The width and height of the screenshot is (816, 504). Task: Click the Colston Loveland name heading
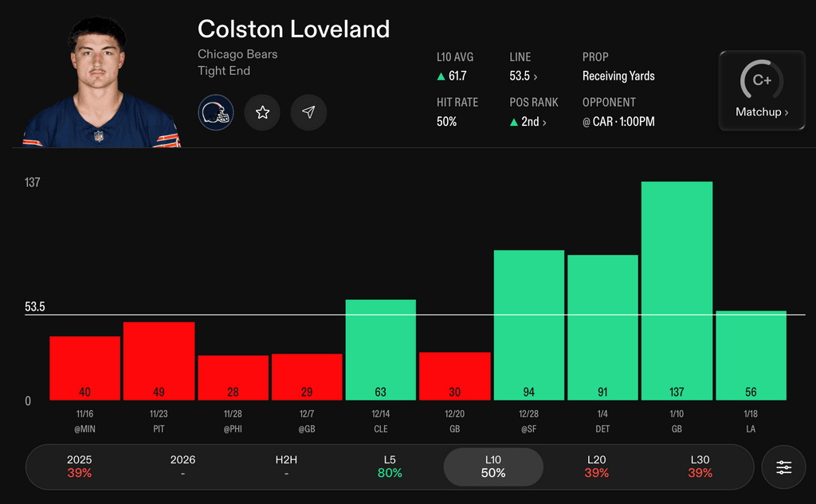tap(293, 29)
